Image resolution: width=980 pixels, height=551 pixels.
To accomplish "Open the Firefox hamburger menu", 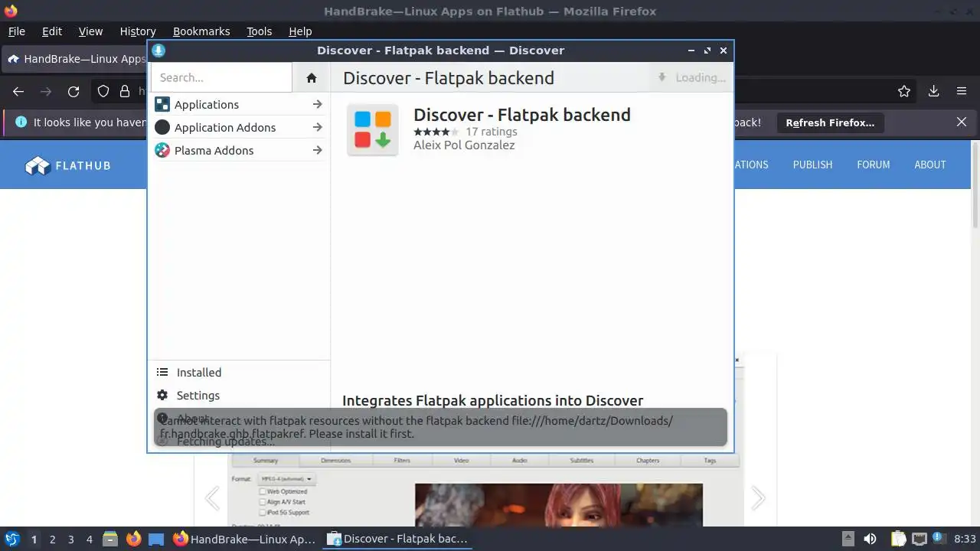I will pyautogui.click(x=962, y=91).
